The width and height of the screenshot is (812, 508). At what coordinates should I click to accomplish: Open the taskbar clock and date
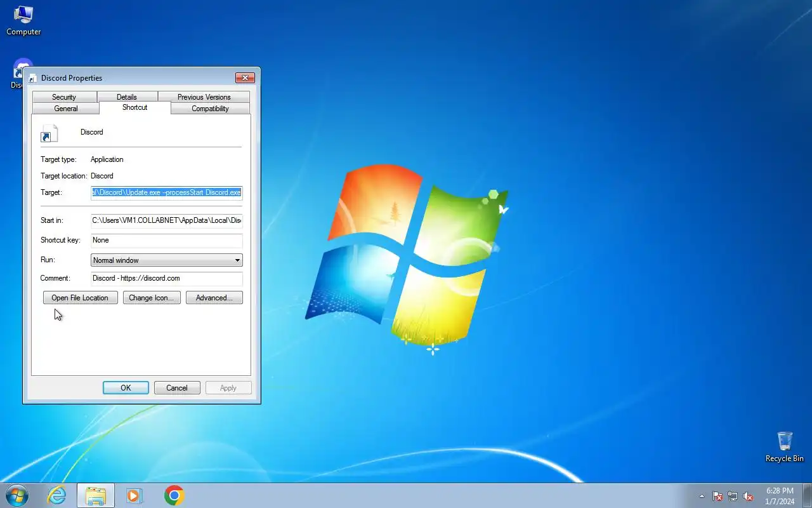tap(780, 496)
